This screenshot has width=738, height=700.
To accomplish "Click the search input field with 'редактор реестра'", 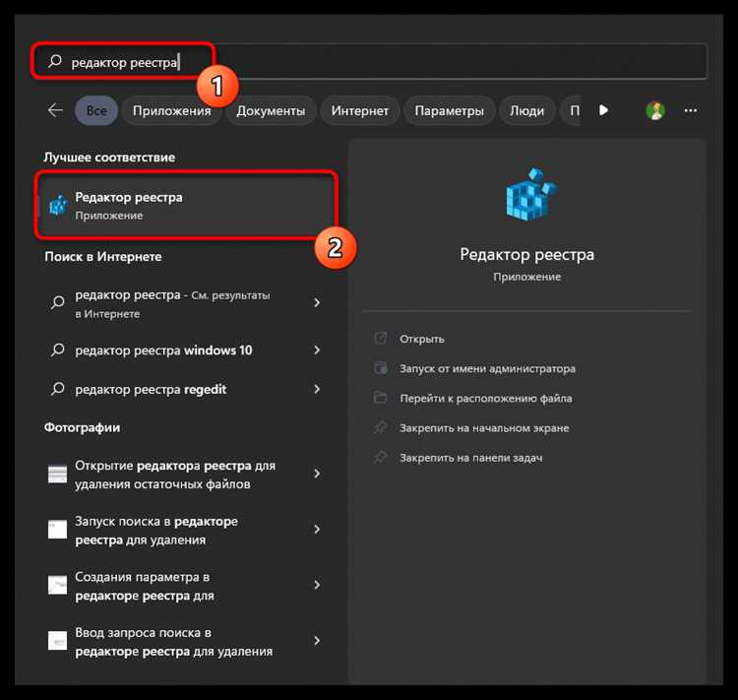I will [369, 61].
